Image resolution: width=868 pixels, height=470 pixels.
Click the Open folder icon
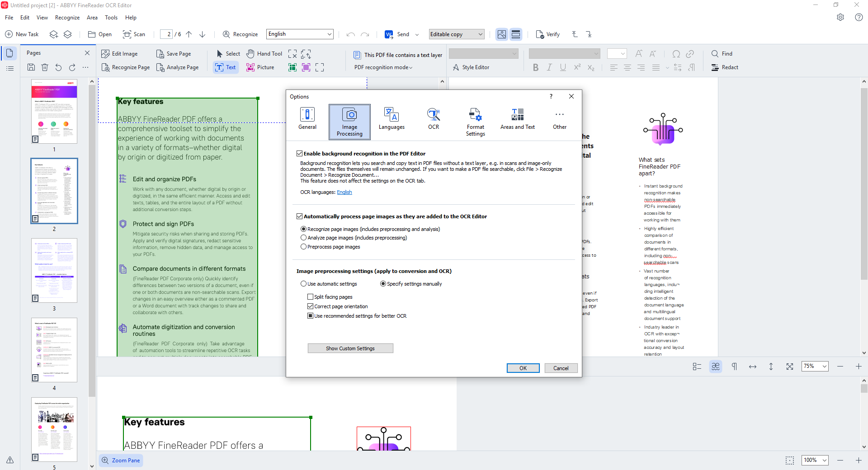pos(92,34)
